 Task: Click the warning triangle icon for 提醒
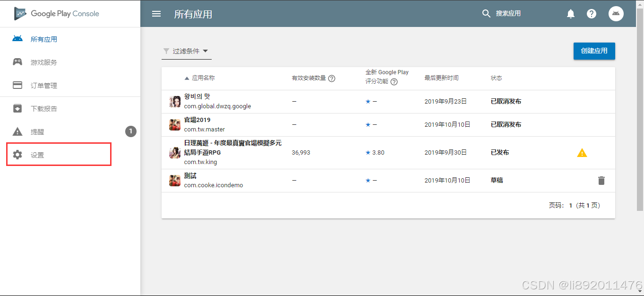tap(17, 131)
